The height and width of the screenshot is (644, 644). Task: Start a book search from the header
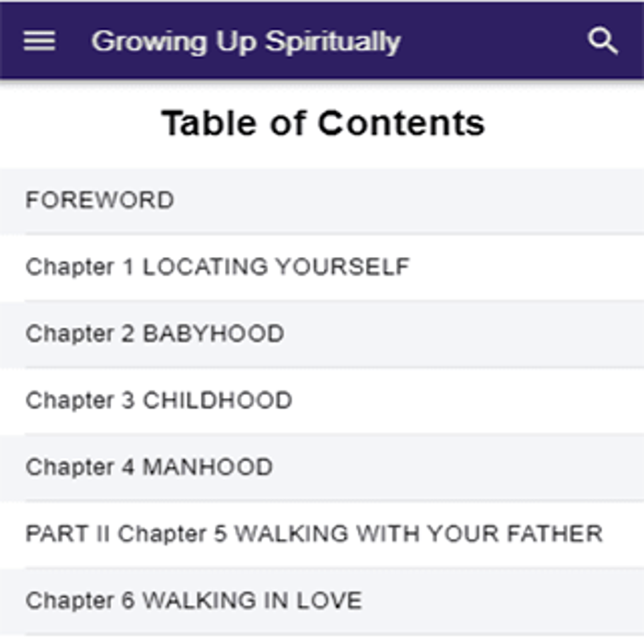coord(602,40)
